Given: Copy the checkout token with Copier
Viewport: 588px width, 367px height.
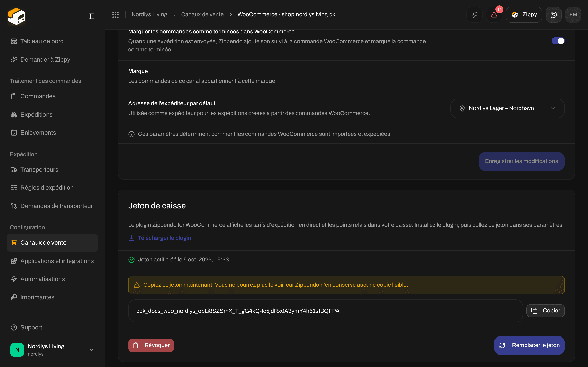Looking at the screenshot, I should [x=545, y=311].
